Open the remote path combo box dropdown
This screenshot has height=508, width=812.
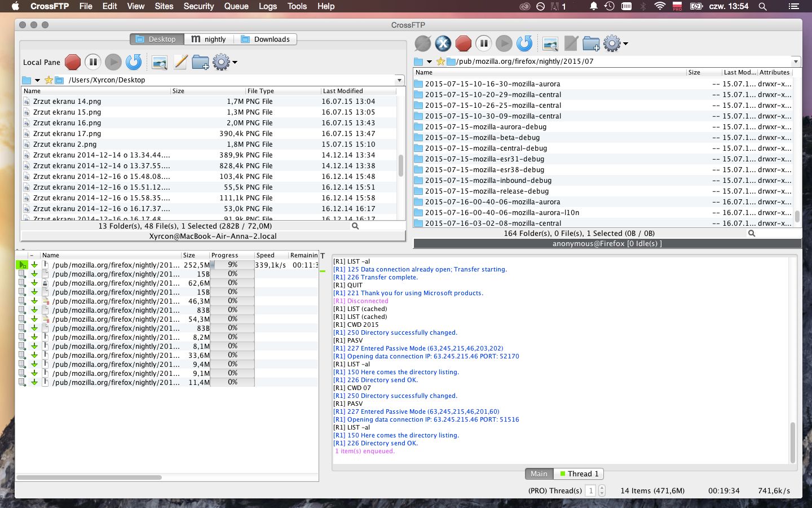point(796,62)
